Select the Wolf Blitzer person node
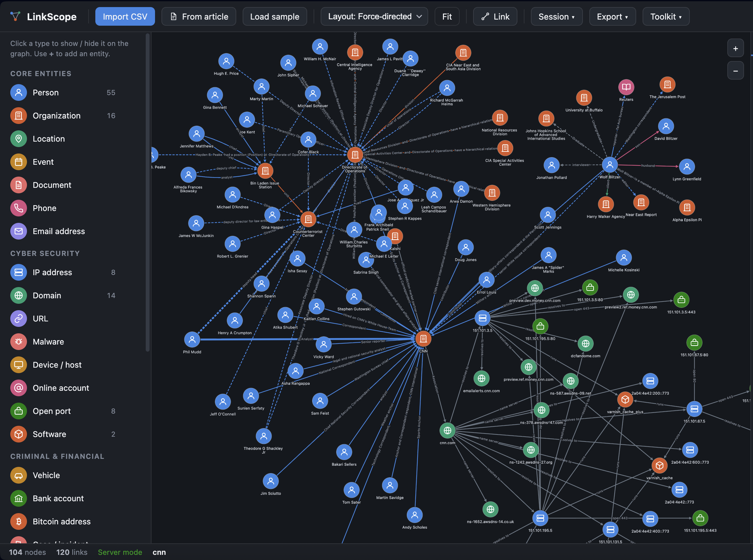753x560 pixels. (610, 165)
